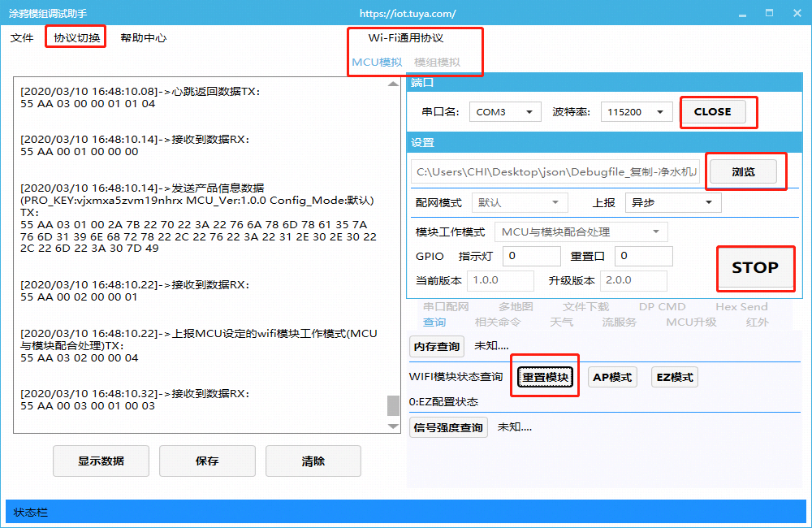Switch to the MCU升级 tab
The height and width of the screenshot is (528, 812).
pyautogui.click(x=691, y=322)
